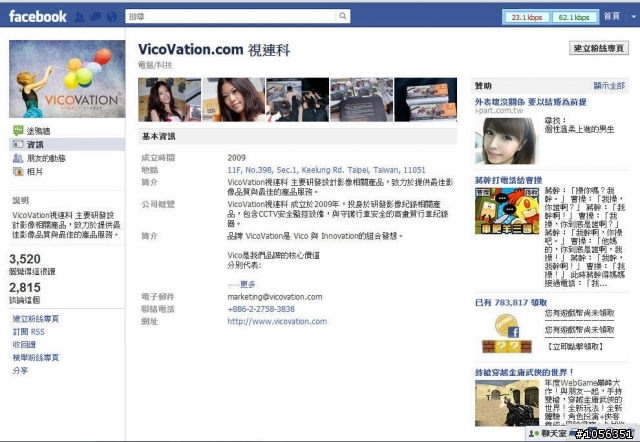Click the gold coin ad image
The height and width of the screenshot is (442, 640).
click(x=507, y=333)
